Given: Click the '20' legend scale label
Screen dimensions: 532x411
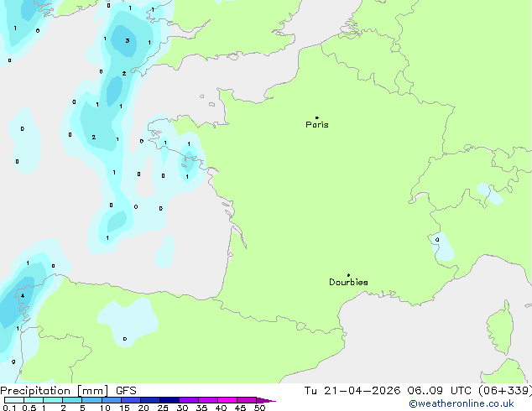Looking at the screenshot, I should pos(143,408).
